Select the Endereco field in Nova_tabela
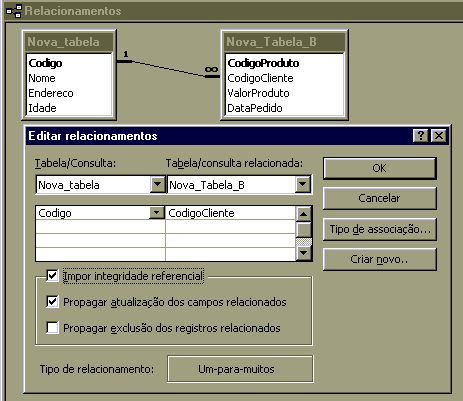The image size is (463, 401). point(51,93)
